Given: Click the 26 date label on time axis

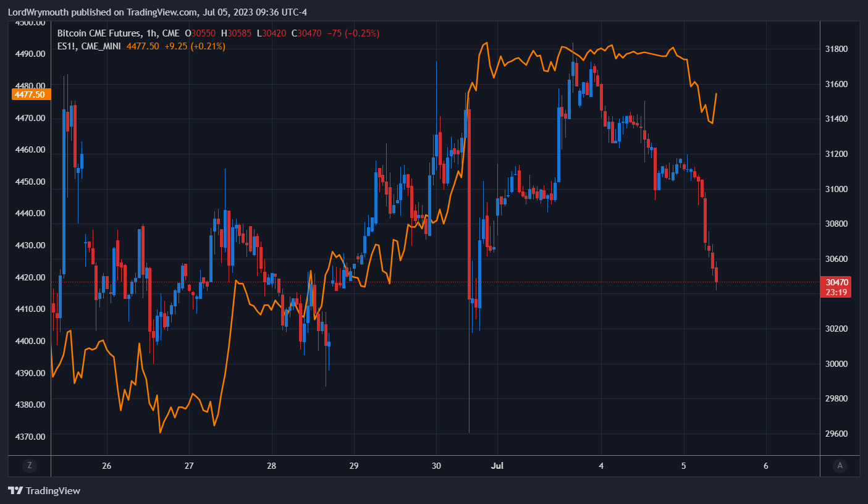Looking at the screenshot, I should click(106, 466).
